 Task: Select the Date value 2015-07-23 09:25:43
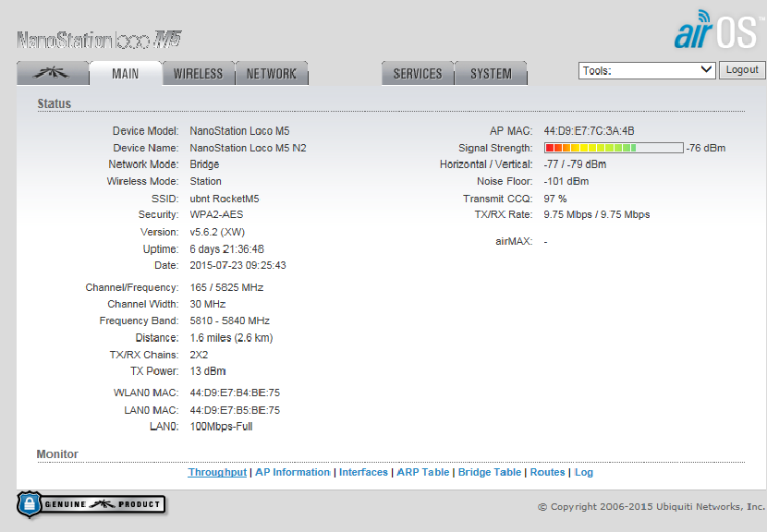(x=237, y=265)
